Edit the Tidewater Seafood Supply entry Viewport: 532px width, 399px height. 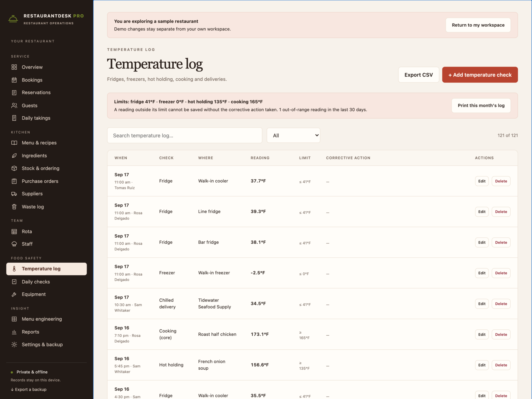[x=482, y=304]
